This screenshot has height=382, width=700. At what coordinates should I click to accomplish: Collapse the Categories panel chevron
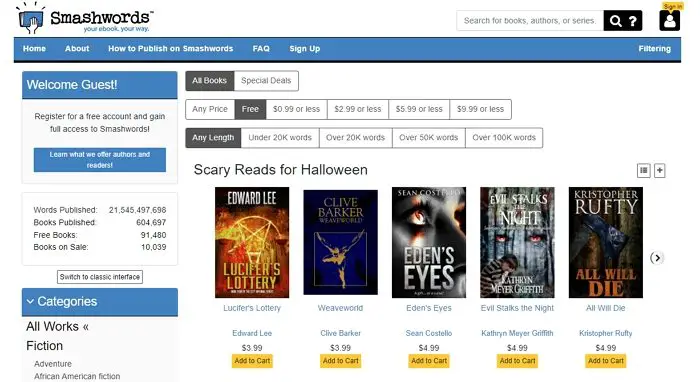30,302
